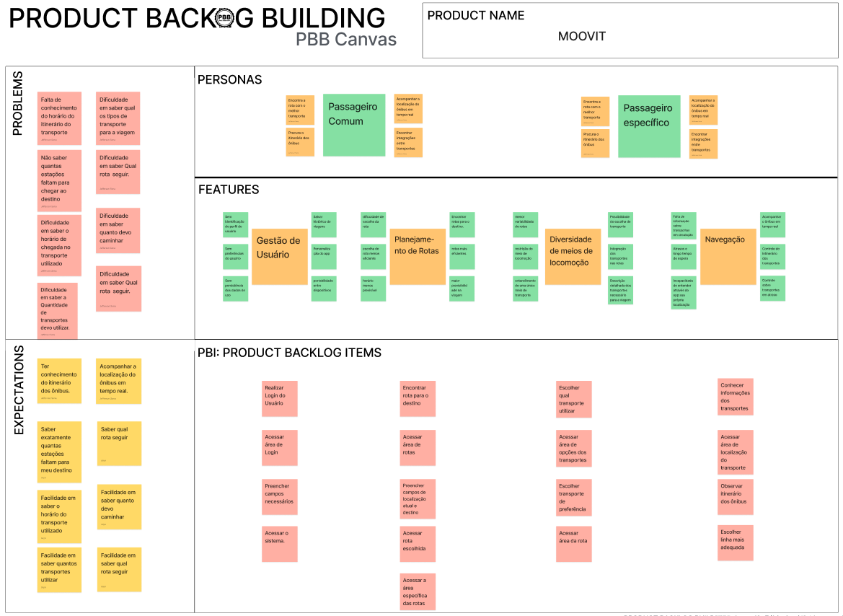Click the 'Acessar área de opções dos transportes' item
Viewport: 843px width, 616px height.
click(574, 448)
